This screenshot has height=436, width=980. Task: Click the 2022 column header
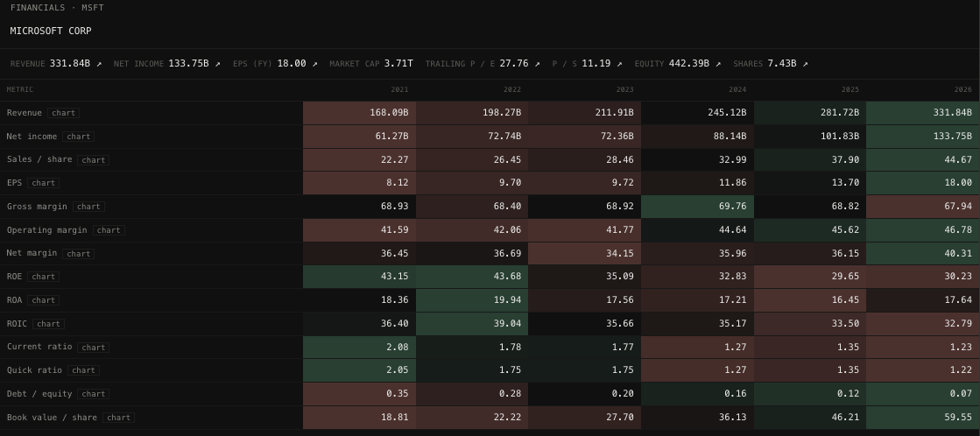click(x=511, y=90)
